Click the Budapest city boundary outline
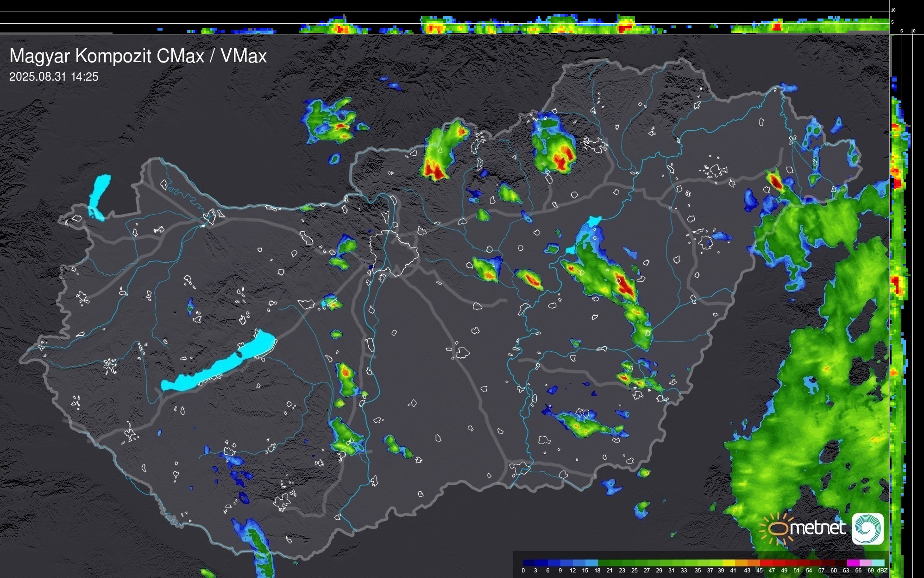Viewport: 924px width, 578px height. pyautogui.click(x=395, y=253)
